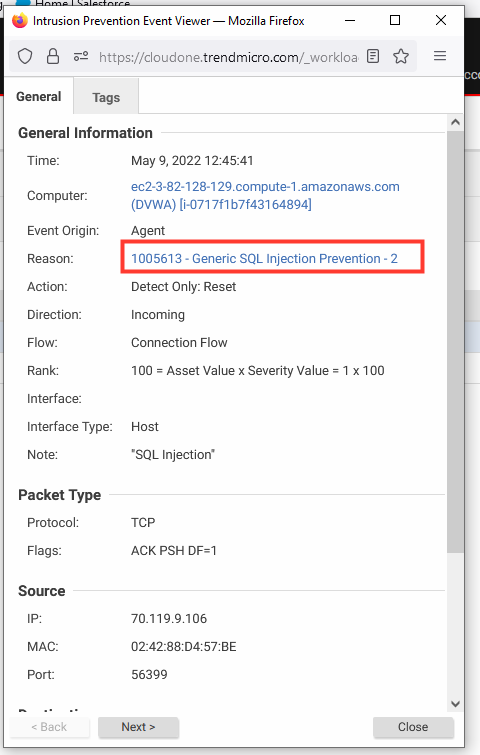Open the Firefox hamburger menu
The width and height of the screenshot is (480, 755).
(440, 56)
